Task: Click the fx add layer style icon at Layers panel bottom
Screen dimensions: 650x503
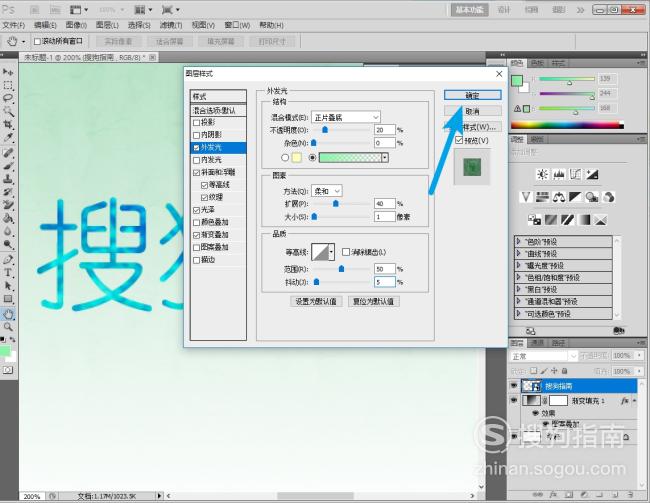Action: (x=553, y=495)
